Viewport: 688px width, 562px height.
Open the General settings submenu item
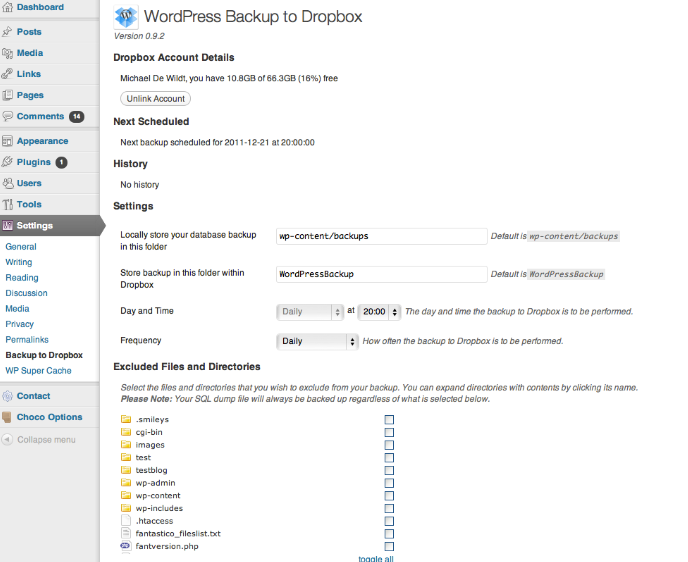click(21, 247)
